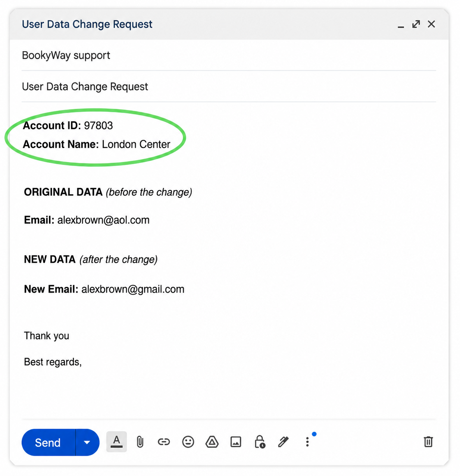Attach a file using the paperclip icon

[x=140, y=442]
